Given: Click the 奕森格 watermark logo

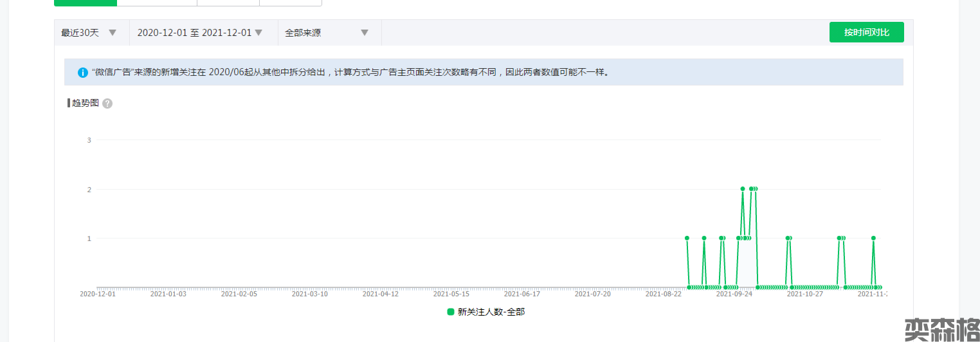Looking at the screenshot, I should click(x=941, y=329).
